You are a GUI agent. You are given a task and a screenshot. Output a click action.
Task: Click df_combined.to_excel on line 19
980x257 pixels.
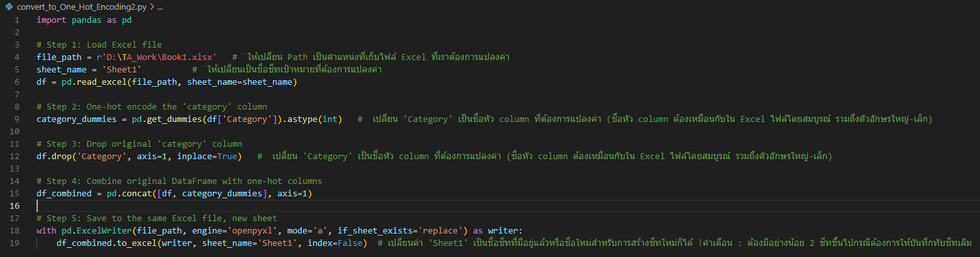tap(106, 243)
